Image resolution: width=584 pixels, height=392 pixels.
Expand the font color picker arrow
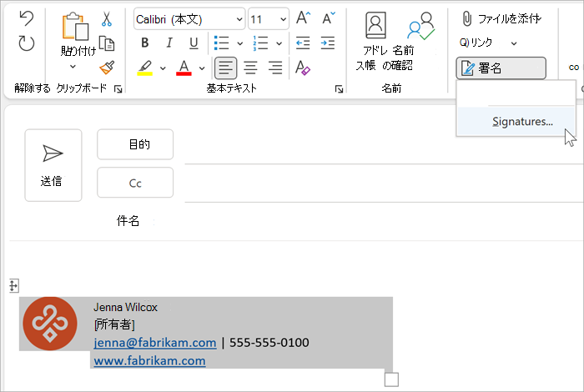[202, 68]
